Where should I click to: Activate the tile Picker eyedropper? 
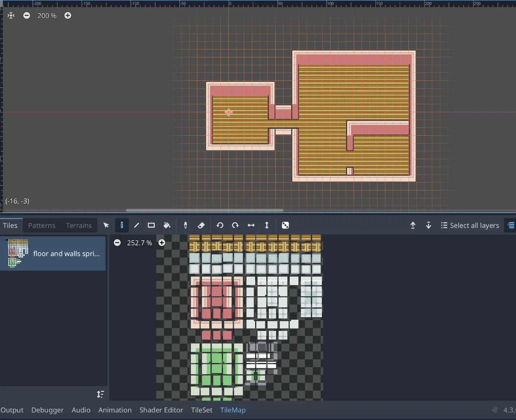point(185,226)
